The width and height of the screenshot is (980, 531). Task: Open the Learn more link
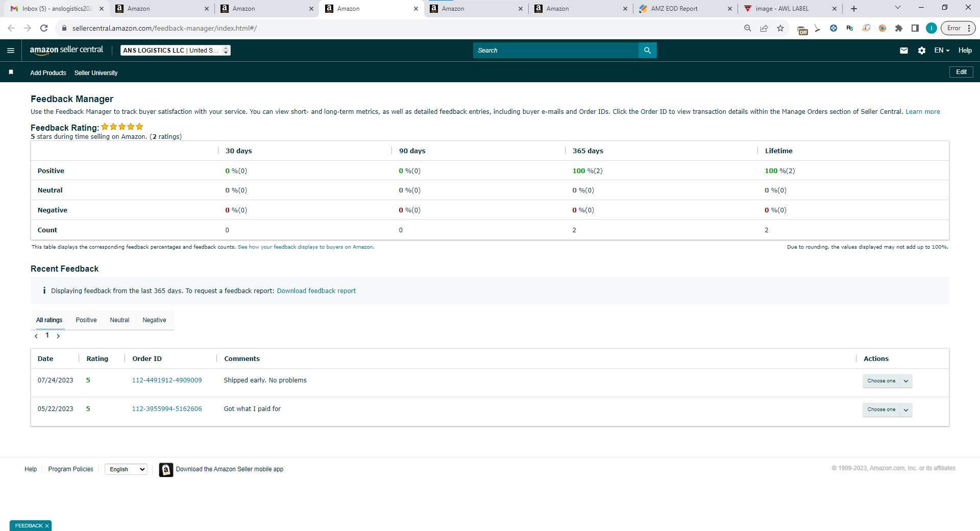point(923,112)
